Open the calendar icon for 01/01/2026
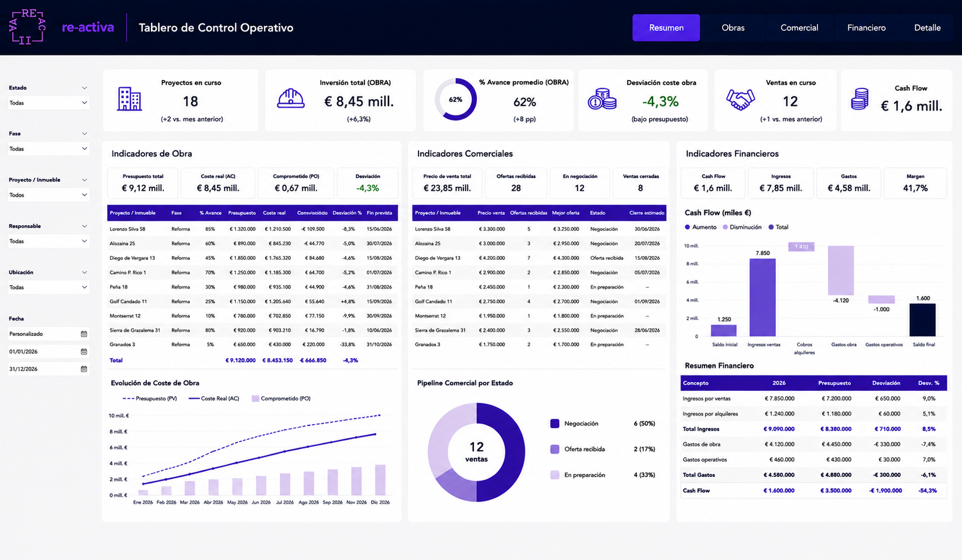Screen dimensions: 962x560 pyautogui.click(x=84, y=352)
